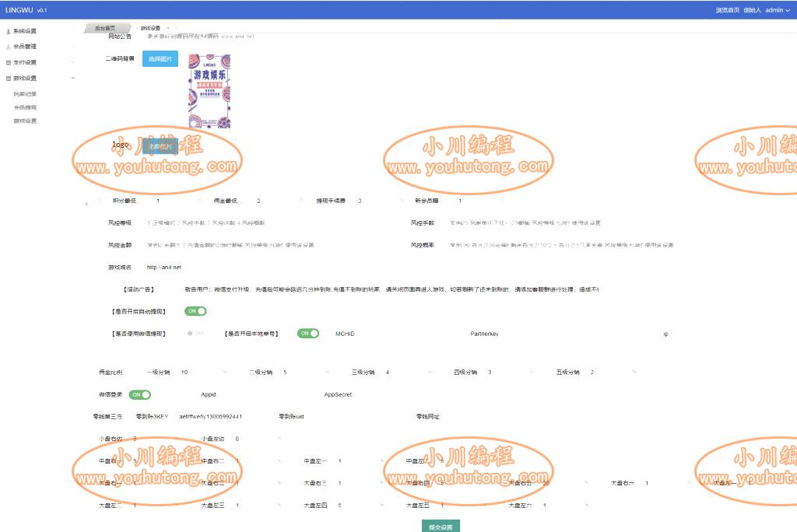The image size is (797, 532).
Task: Click the 新会员赠 input field
Action: 479,201
